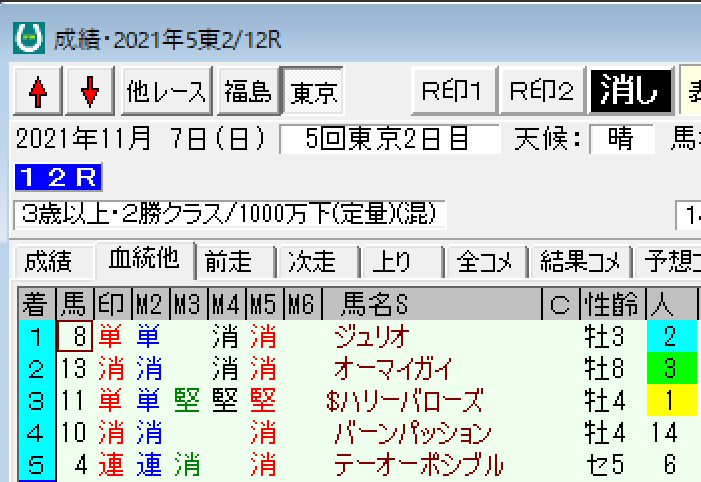Switch to the 結果コメ tab
The width and height of the screenshot is (701, 482).
[x=580, y=262]
